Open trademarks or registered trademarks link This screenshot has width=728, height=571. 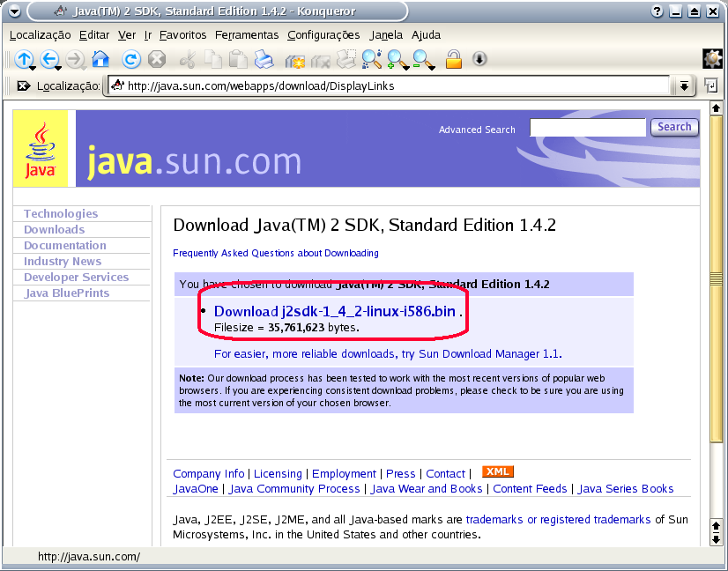(x=558, y=520)
